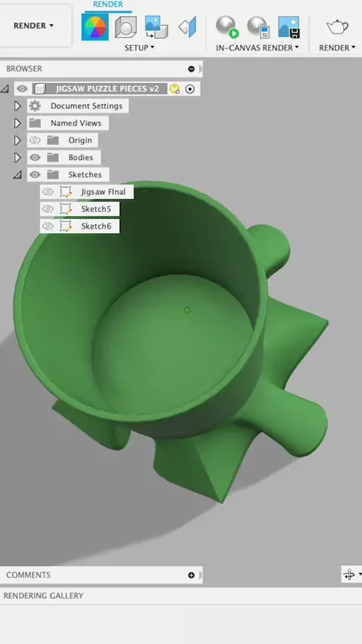Screen dimensions: 362x644
Task: Collapse the Sketches folder
Action: (x=17, y=175)
